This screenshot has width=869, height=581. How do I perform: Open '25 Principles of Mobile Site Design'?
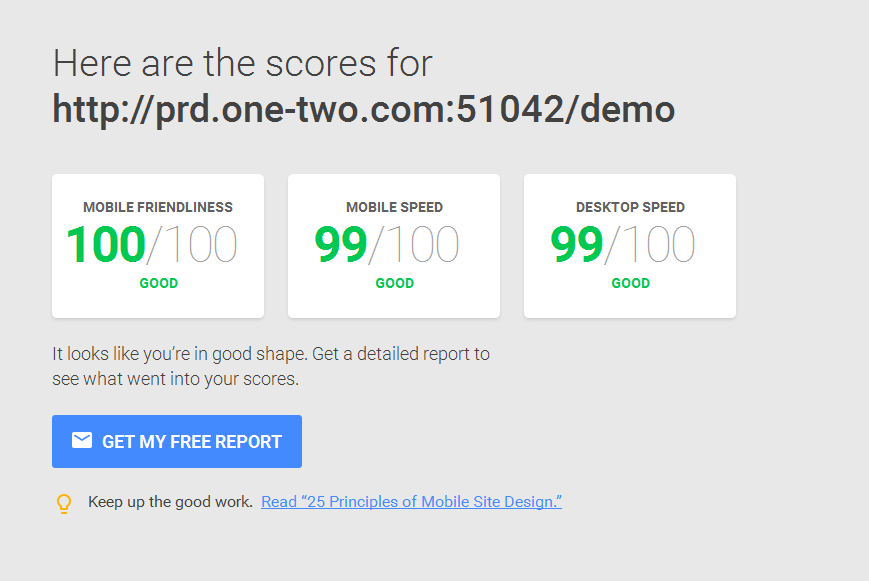coord(411,501)
